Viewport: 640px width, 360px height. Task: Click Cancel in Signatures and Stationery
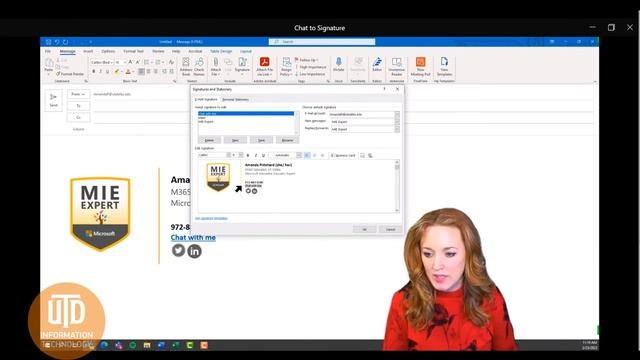point(390,229)
